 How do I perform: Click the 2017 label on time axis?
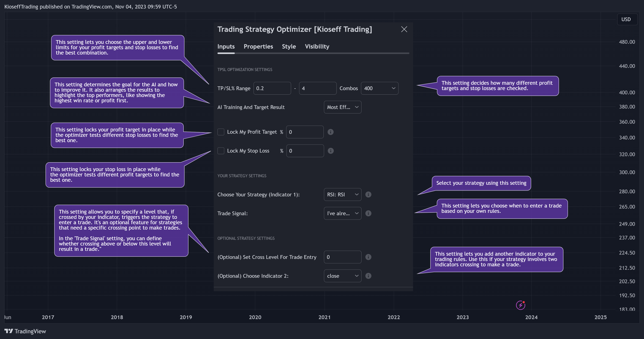tap(48, 317)
